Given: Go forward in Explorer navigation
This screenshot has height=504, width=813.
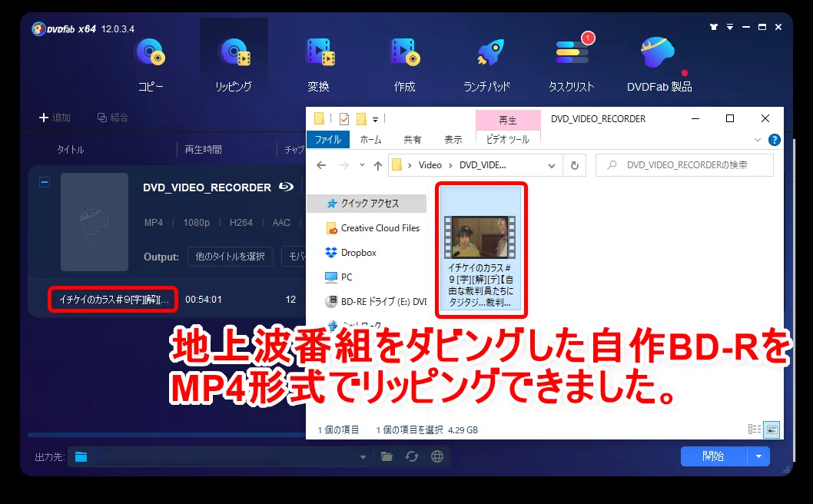Looking at the screenshot, I should pyautogui.click(x=343, y=165).
